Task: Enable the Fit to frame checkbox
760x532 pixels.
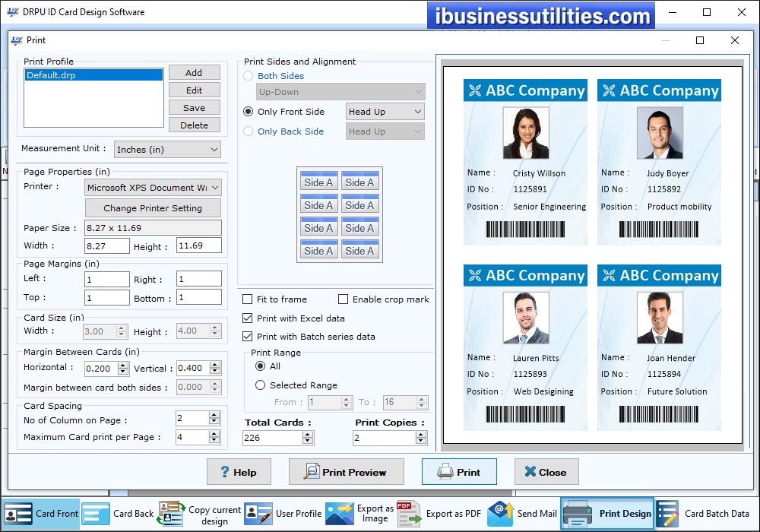Action: (247, 299)
